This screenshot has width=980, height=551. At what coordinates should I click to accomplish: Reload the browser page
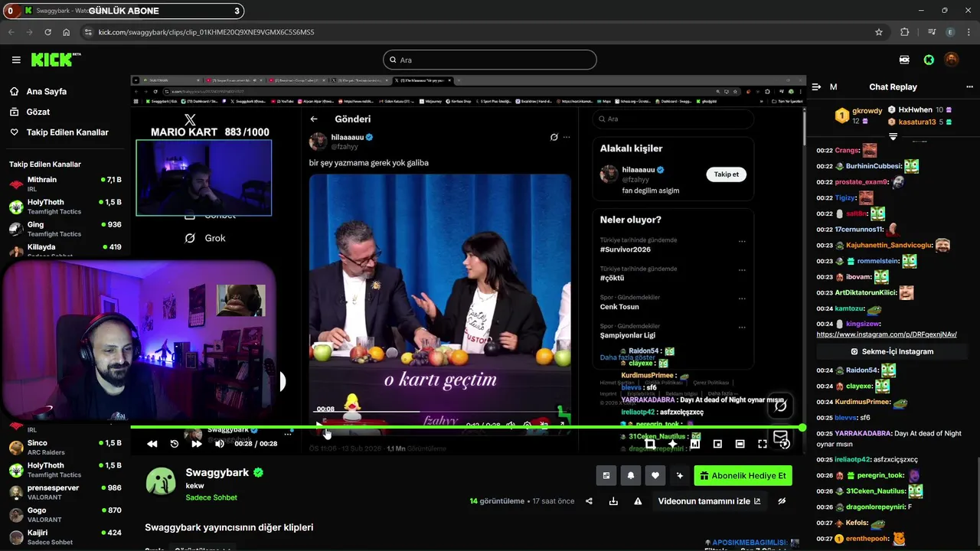(x=47, y=32)
